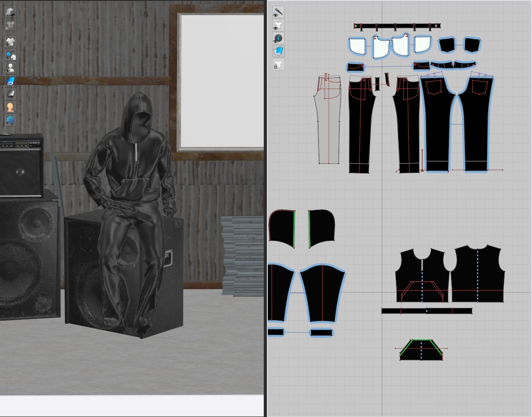
Task: Select the long hoodie hem band pattern
Action: (x=427, y=311)
